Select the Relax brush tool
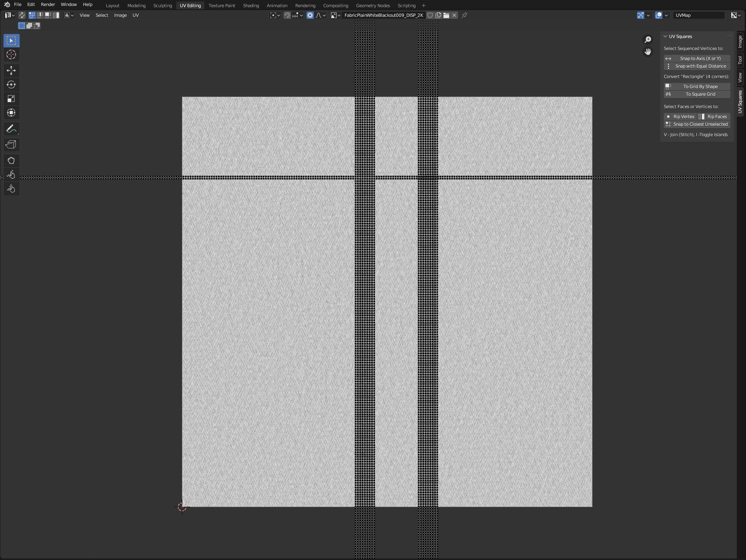This screenshot has height=560, width=746. [11, 174]
